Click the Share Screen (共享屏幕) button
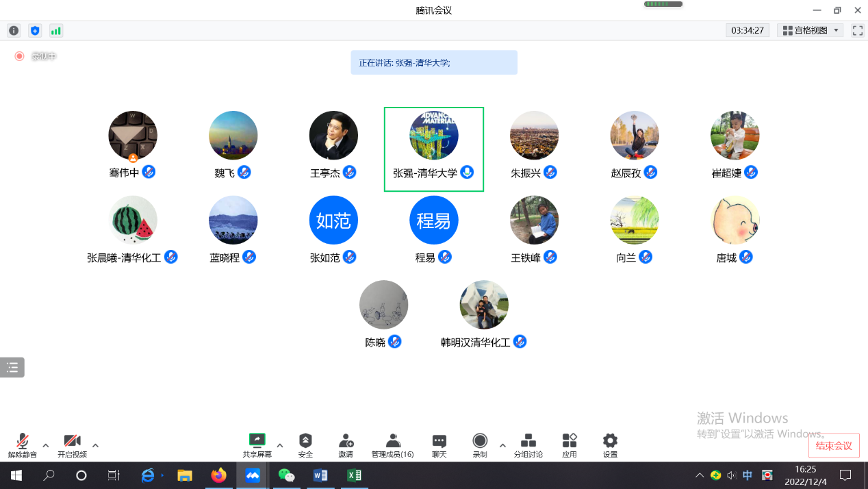The image size is (868, 489). pyautogui.click(x=257, y=445)
